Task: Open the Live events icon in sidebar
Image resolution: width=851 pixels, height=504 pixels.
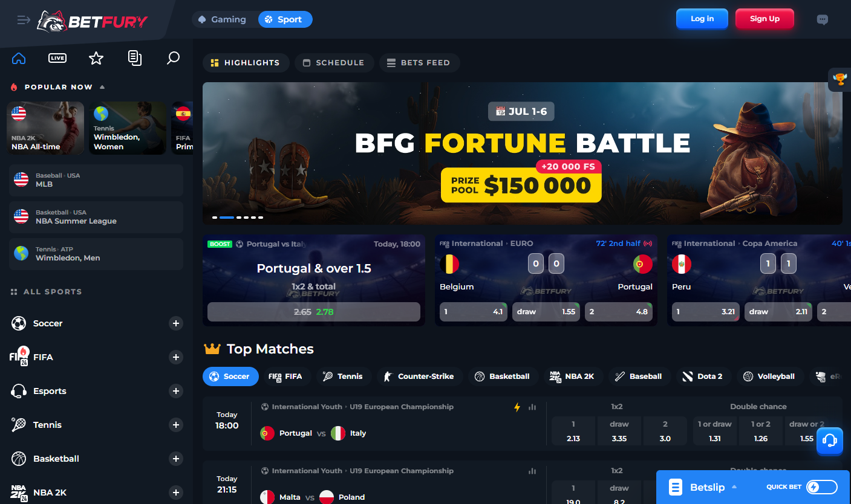Action: point(57,58)
